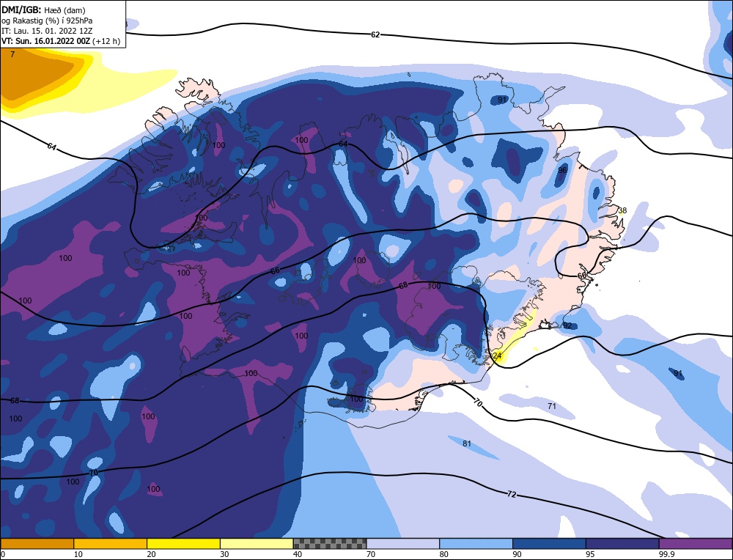Click the lavender 70–80 legend swatch
This screenshot has height=560, width=733.
pyautogui.click(x=403, y=544)
